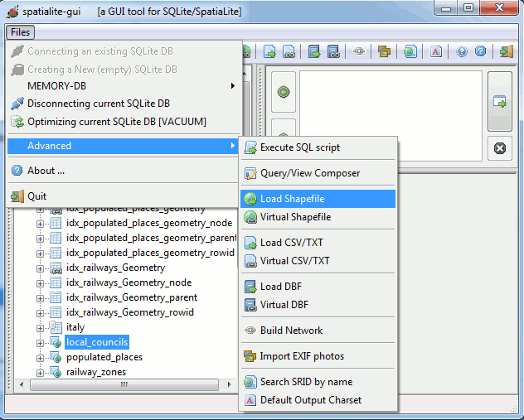The image size is (524, 420).
Task: Open Search SRID by name
Action: [x=318, y=382]
